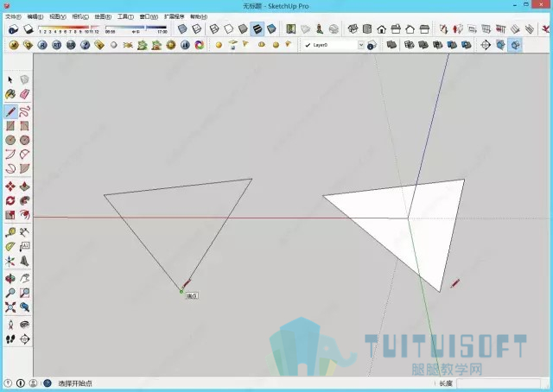This screenshot has width=553, height=392.
Task: Select the Make Component tool
Action: pos(24,80)
